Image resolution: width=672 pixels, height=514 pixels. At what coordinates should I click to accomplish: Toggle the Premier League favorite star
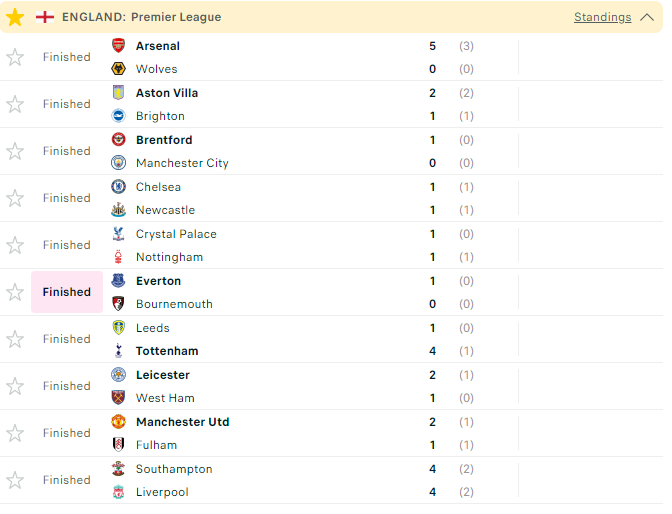tap(15, 17)
